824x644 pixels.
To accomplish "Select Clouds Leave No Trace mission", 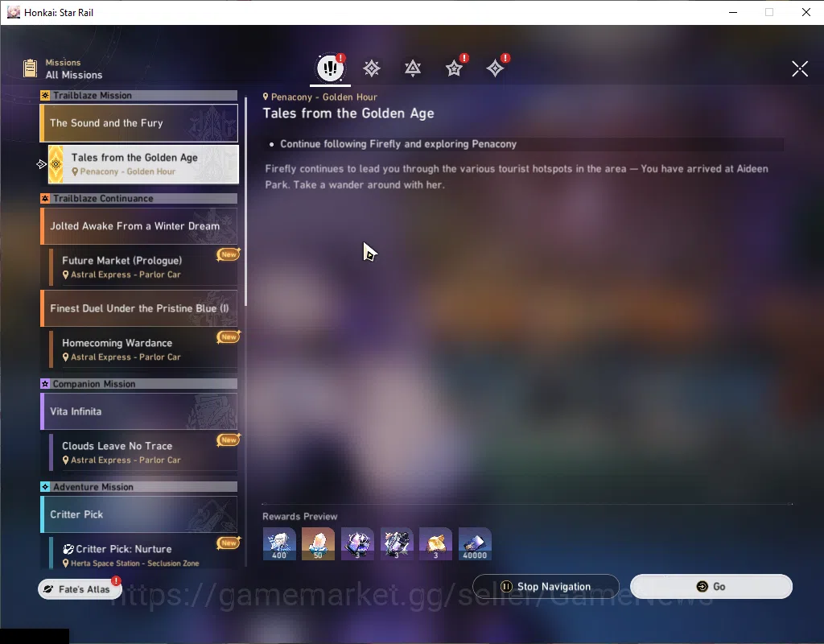I will click(x=143, y=452).
